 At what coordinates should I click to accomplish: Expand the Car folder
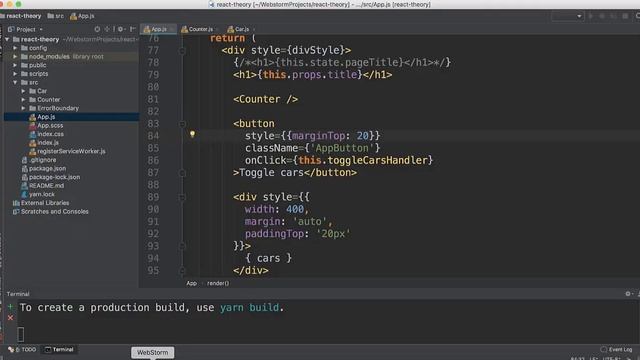pyautogui.click(x=23, y=91)
